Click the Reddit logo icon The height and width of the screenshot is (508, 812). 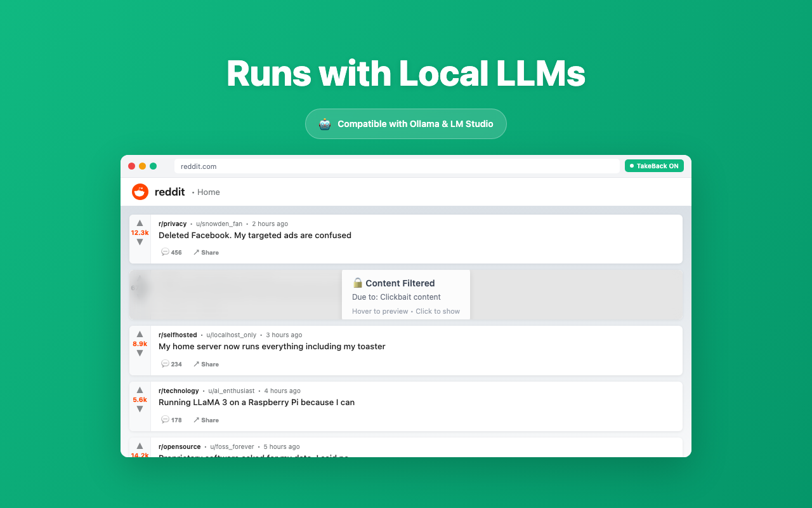(140, 192)
